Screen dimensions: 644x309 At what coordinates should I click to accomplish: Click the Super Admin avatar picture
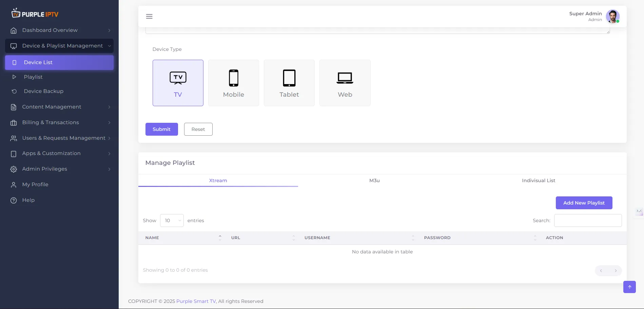coord(612,16)
